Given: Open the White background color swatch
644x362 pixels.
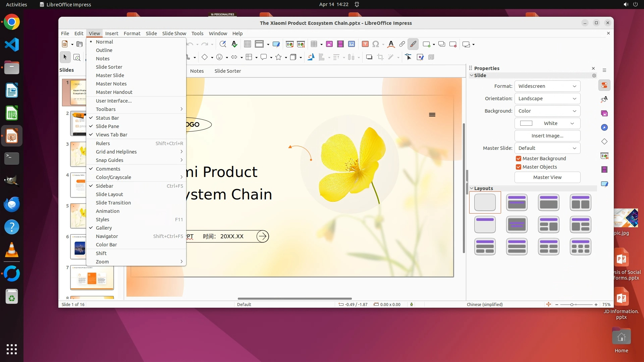Looking at the screenshot, I should pos(547,123).
